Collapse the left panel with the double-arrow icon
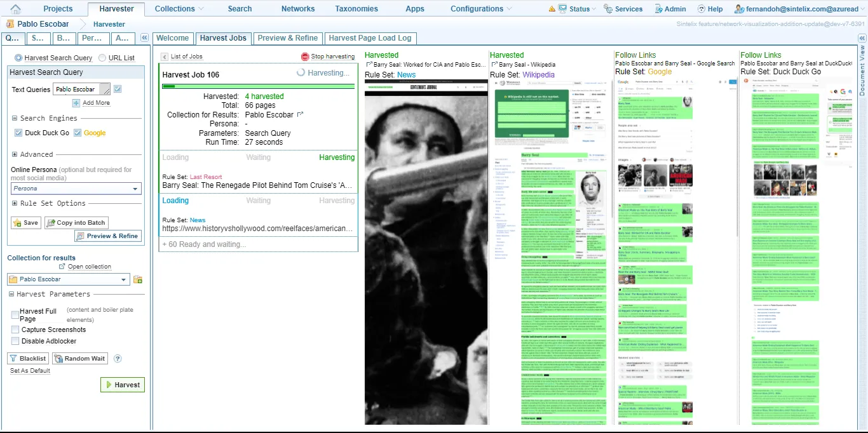 pos(144,38)
